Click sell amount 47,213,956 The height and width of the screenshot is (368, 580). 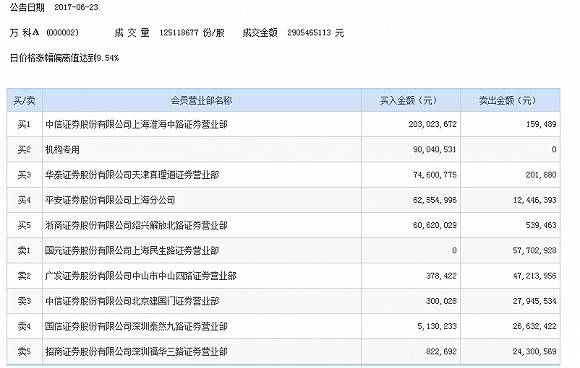coord(535,276)
